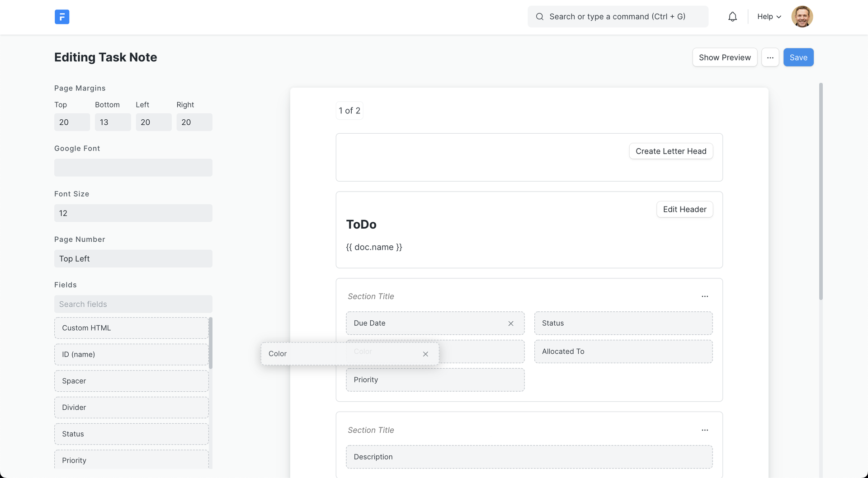Click the user avatar picture
Screen dimensions: 868x478
point(802,17)
